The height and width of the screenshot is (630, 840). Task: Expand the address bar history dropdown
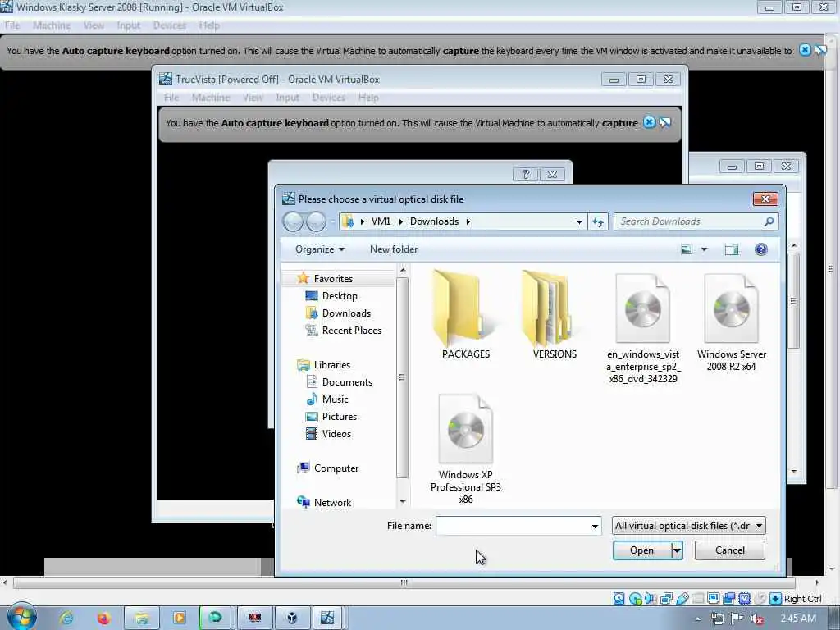579,221
